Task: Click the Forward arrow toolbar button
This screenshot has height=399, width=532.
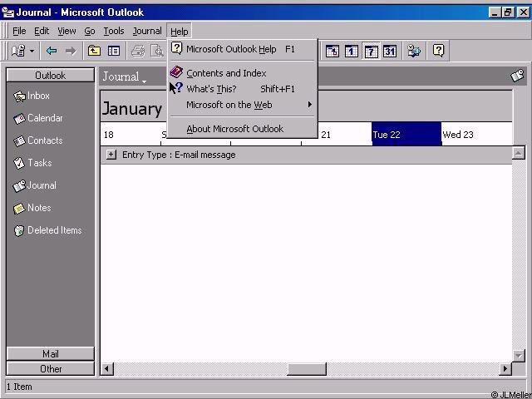Action: [x=71, y=51]
